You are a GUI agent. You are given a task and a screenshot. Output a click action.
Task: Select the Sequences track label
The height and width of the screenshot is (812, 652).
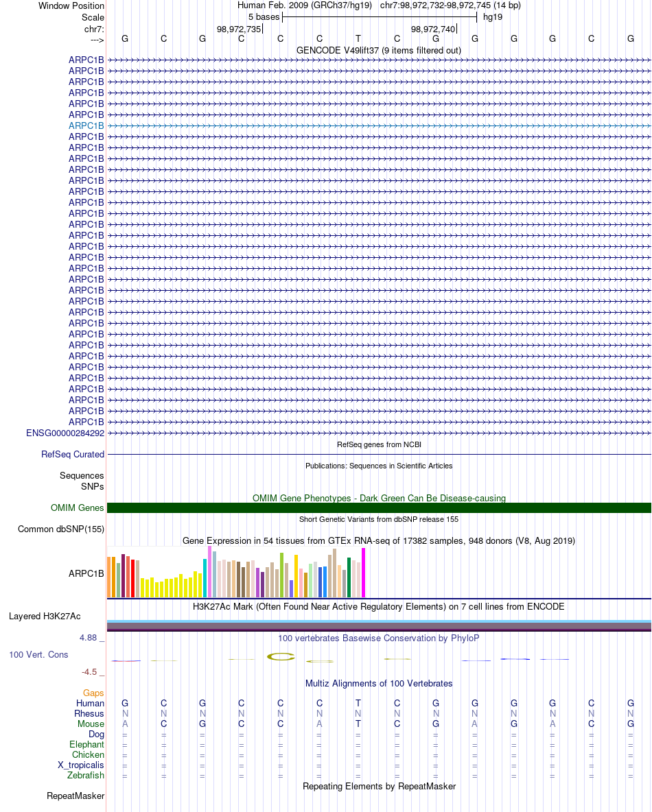tap(82, 475)
